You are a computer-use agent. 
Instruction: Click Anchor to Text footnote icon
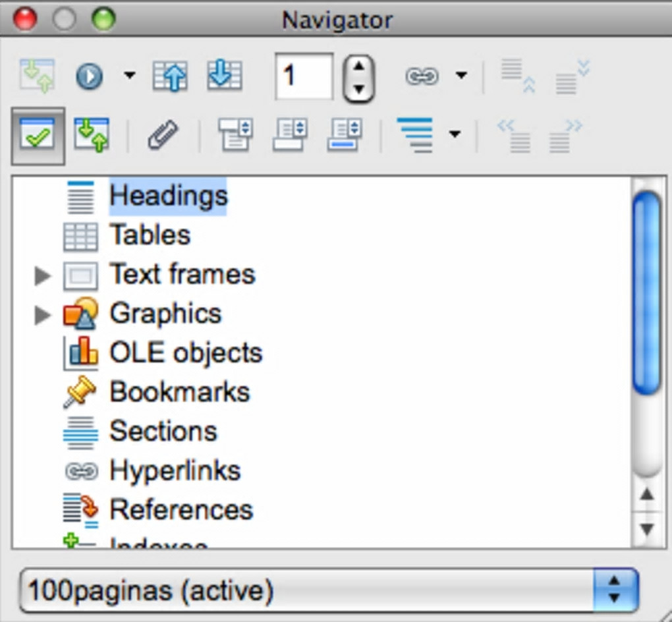pos(345,134)
